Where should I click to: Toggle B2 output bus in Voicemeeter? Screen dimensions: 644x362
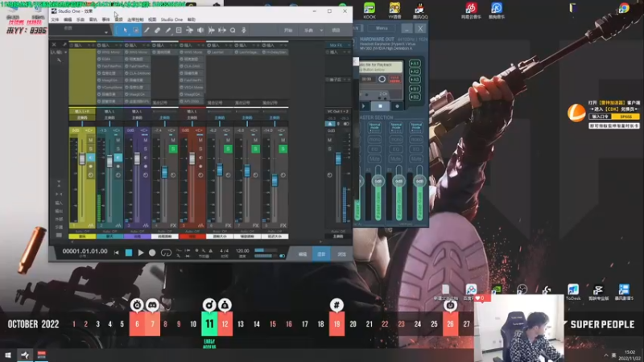(415, 97)
